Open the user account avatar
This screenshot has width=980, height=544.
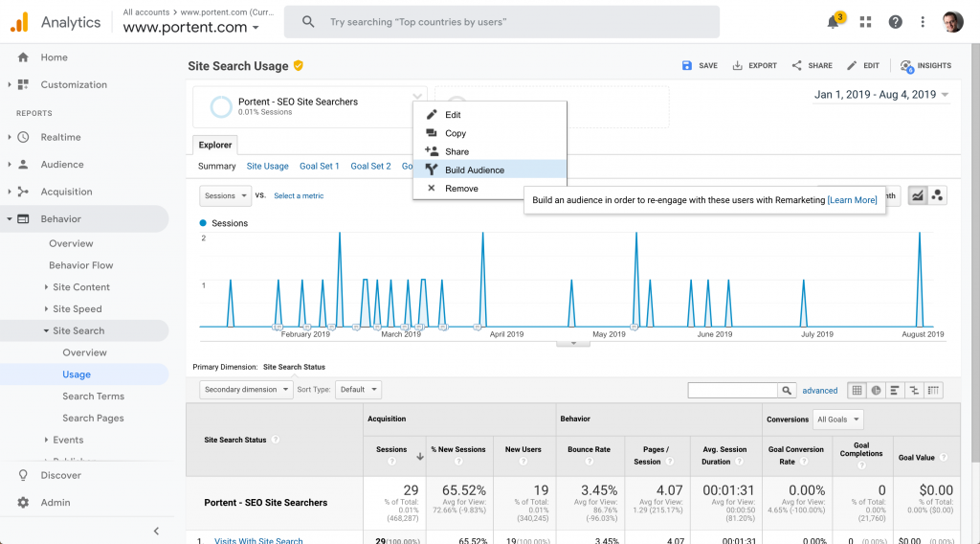coord(952,22)
